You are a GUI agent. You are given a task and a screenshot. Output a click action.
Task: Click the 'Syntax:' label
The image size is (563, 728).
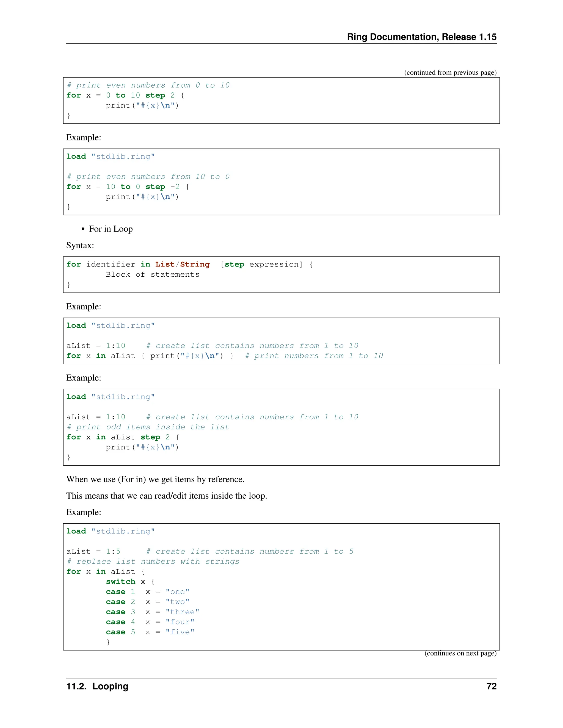pos(80,245)
